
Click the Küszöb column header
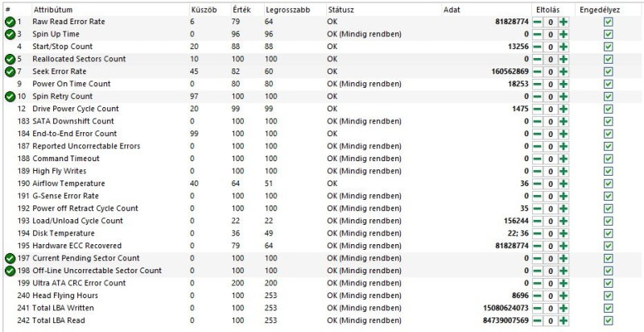[x=203, y=9]
